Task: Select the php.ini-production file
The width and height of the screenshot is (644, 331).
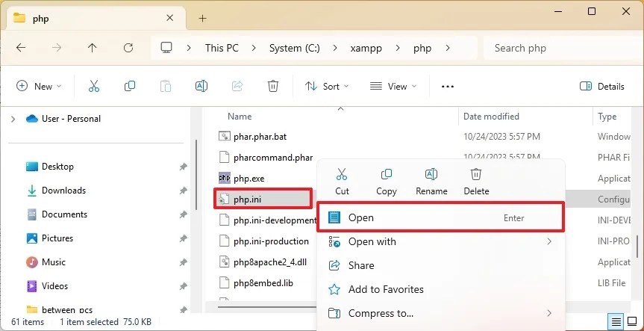Action: (271, 241)
